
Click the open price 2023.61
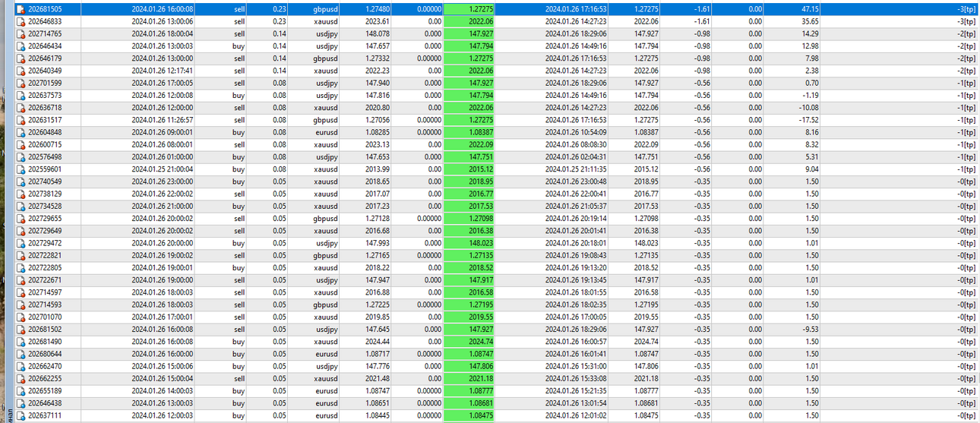[378, 21]
